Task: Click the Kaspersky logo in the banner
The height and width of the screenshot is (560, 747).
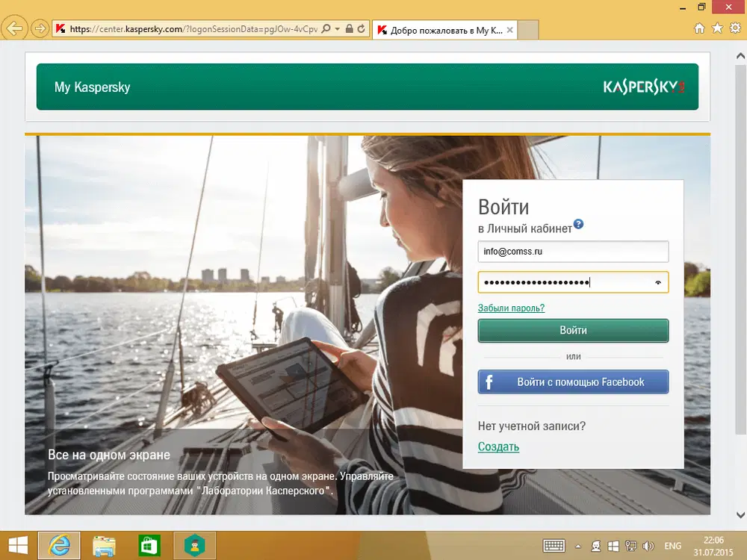Action: click(644, 87)
